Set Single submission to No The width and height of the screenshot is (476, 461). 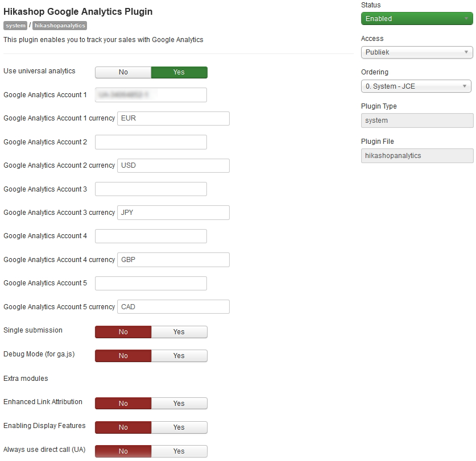(x=123, y=332)
